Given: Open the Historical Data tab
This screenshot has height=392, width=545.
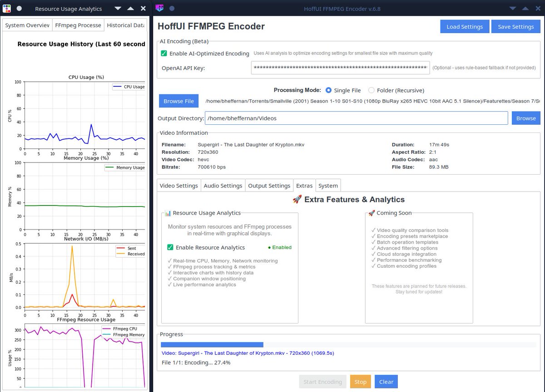Looking at the screenshot, I should (x=125, y=25).
